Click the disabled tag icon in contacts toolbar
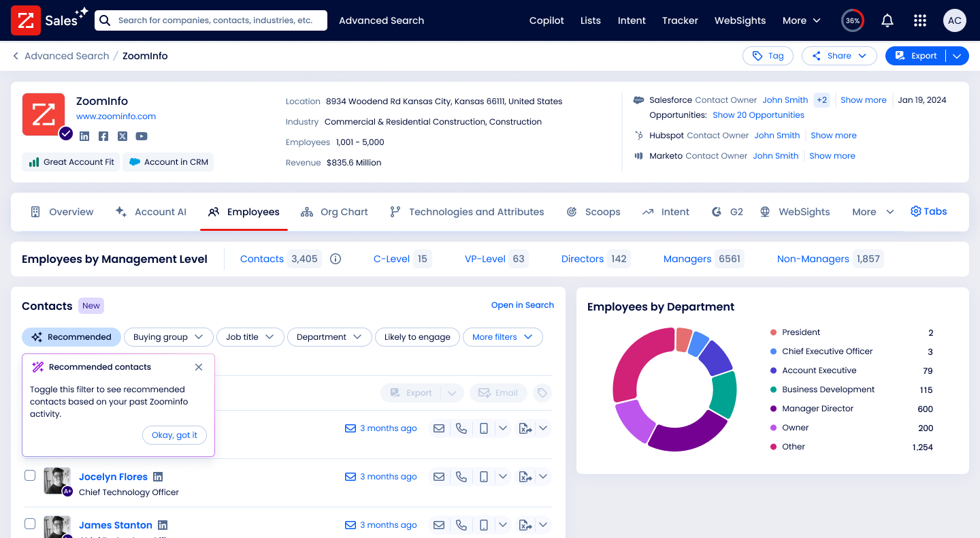The image size is (980, 538). tap(542, 393)
